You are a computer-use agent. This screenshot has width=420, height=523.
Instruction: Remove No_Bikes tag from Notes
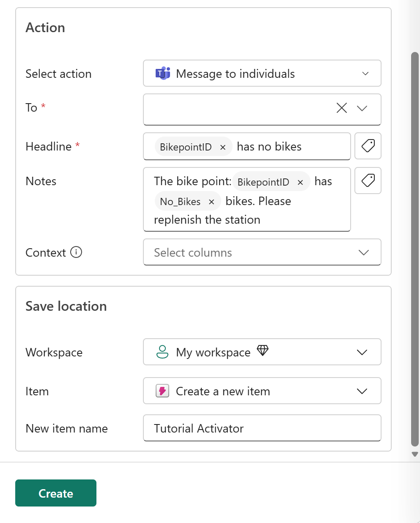[211, 202]
